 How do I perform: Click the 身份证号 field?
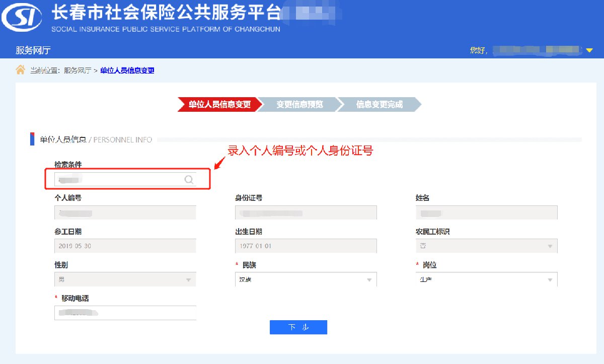(x=306, y=213)
